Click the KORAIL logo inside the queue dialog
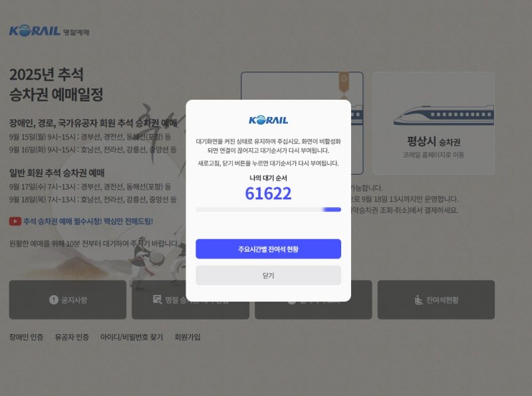The height and width of the screenshot is (396, 532). [268, 120]
